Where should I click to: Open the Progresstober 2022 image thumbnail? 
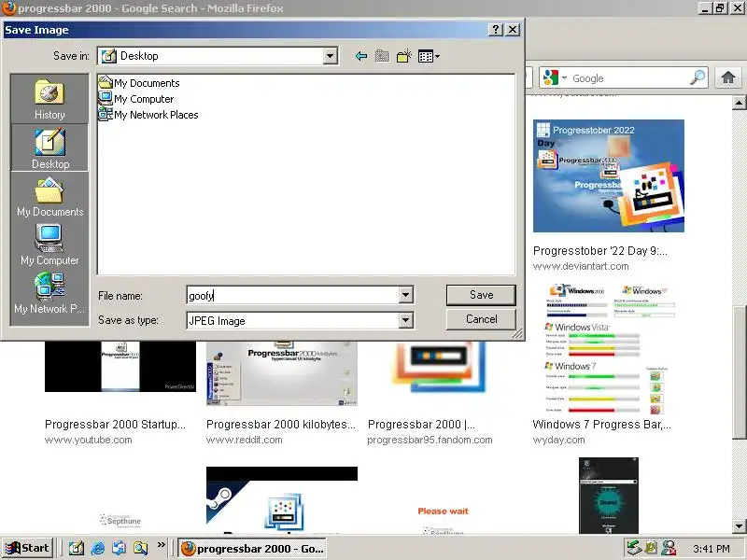(609, 175)
